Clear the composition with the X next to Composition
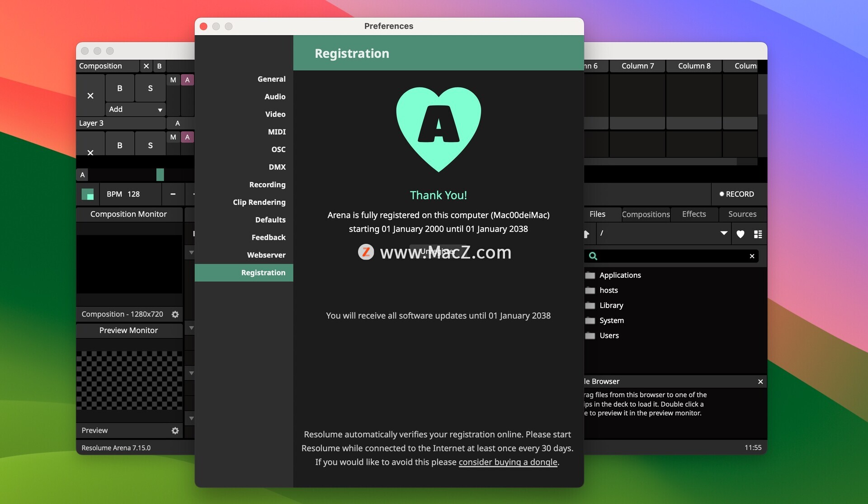 [x=146, y=66]
